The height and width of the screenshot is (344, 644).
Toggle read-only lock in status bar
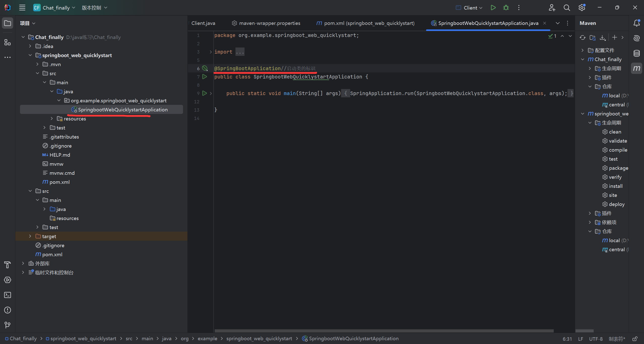635,339
